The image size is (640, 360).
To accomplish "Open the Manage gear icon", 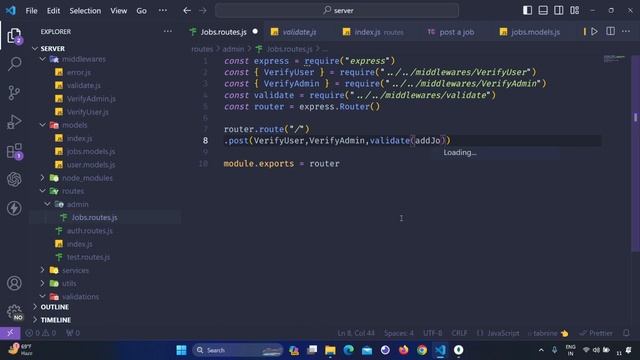I will (14, 312).
